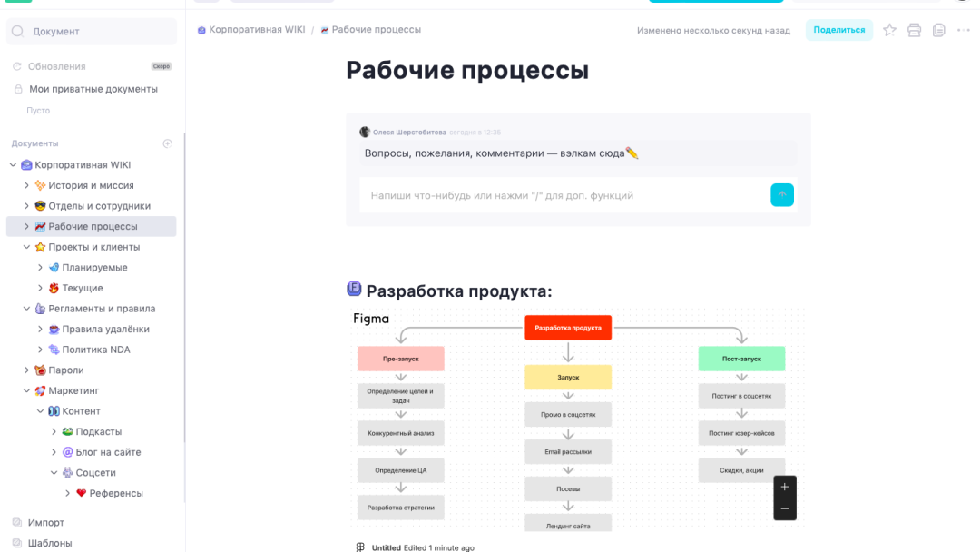Zoom in on the Figma diagram

point(784,487)
